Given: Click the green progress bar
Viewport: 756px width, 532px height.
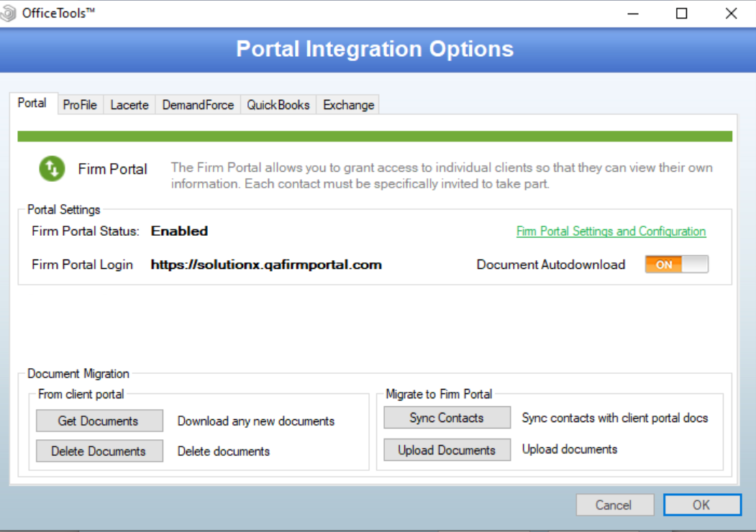Looking at the screenshot, I should point(375,137).
